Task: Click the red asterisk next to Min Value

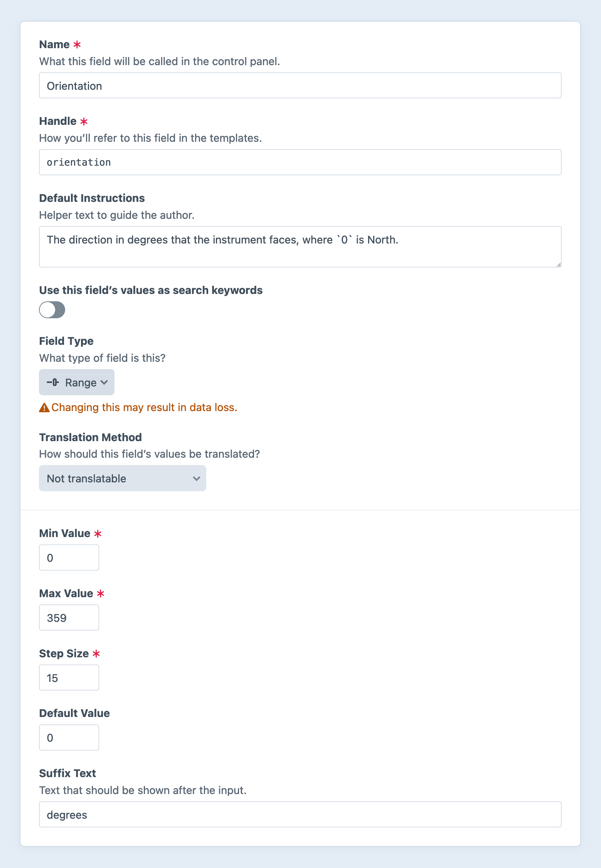Action: 98,534
